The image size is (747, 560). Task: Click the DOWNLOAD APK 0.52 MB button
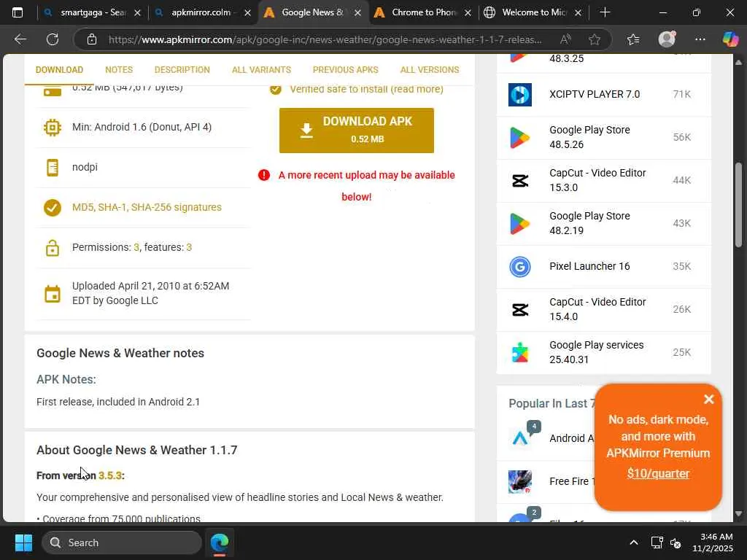[x=356, y=131]
